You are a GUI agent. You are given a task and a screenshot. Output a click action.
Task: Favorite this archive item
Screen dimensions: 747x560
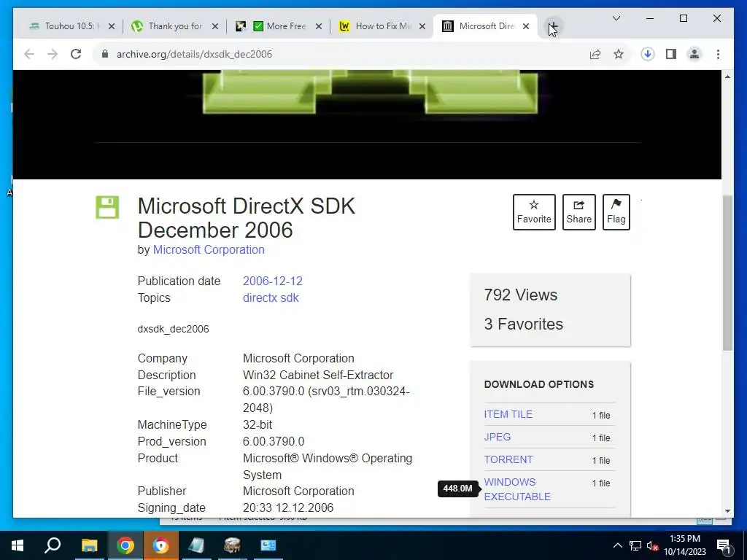[x=534, y=212]
